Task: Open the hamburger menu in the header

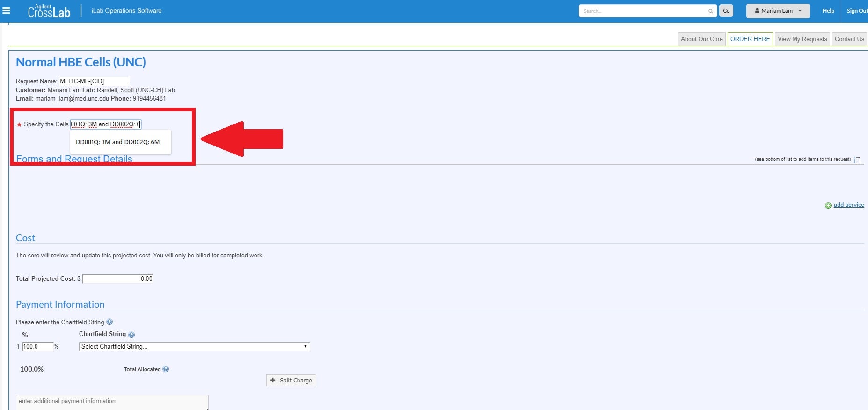Action: pos(6,10)
